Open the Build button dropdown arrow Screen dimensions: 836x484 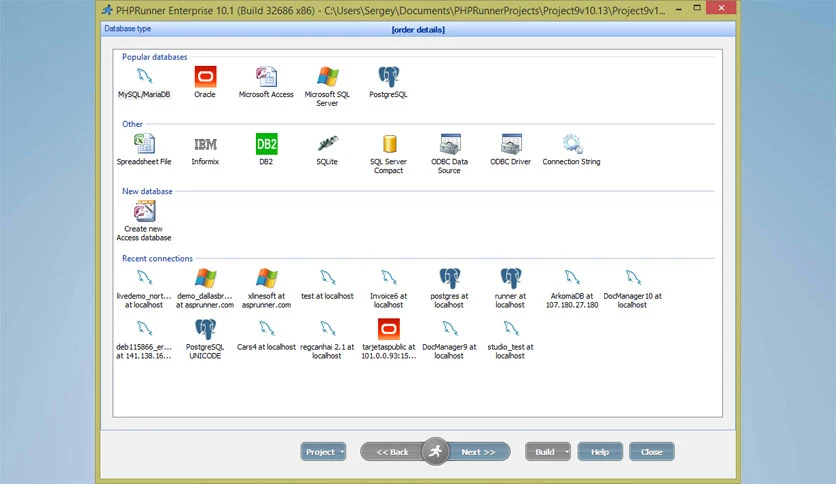pos(567,452)
